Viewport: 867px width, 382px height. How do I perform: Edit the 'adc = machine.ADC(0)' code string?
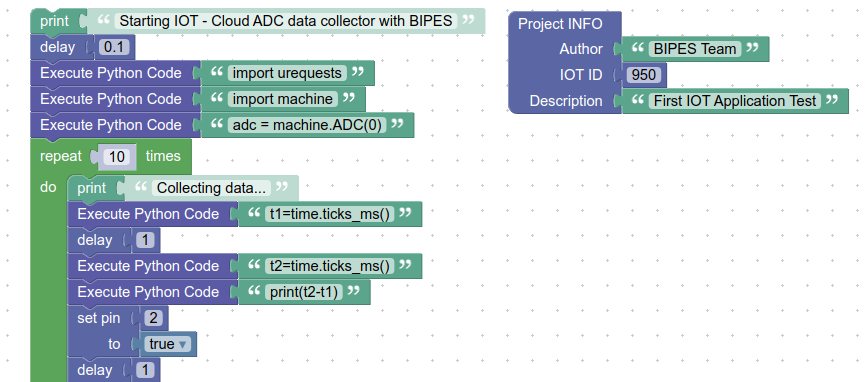click(x=307, y=125)
